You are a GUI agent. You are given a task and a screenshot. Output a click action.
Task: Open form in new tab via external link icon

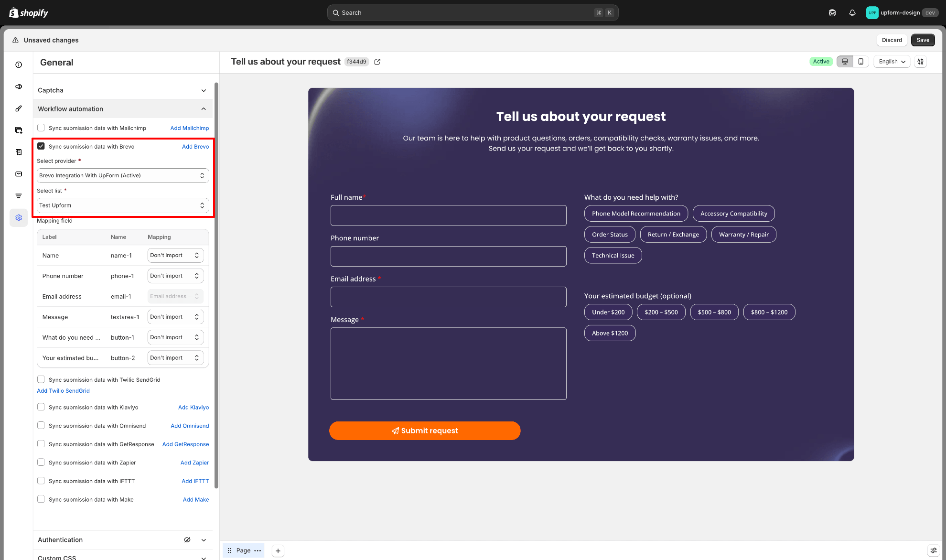tap(377, 62)
